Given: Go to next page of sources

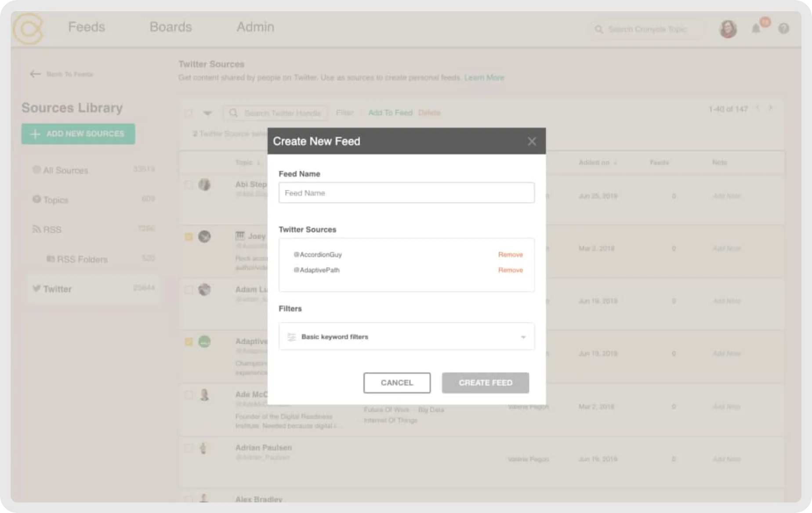Looking at the screenshot, I should pos(770,108).
